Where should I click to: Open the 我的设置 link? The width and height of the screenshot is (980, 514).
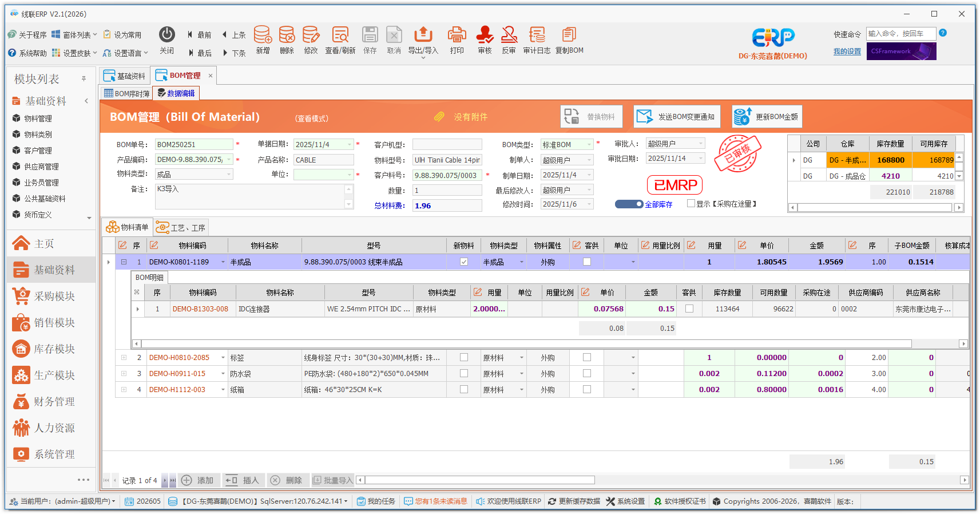[x=847, y=52]
